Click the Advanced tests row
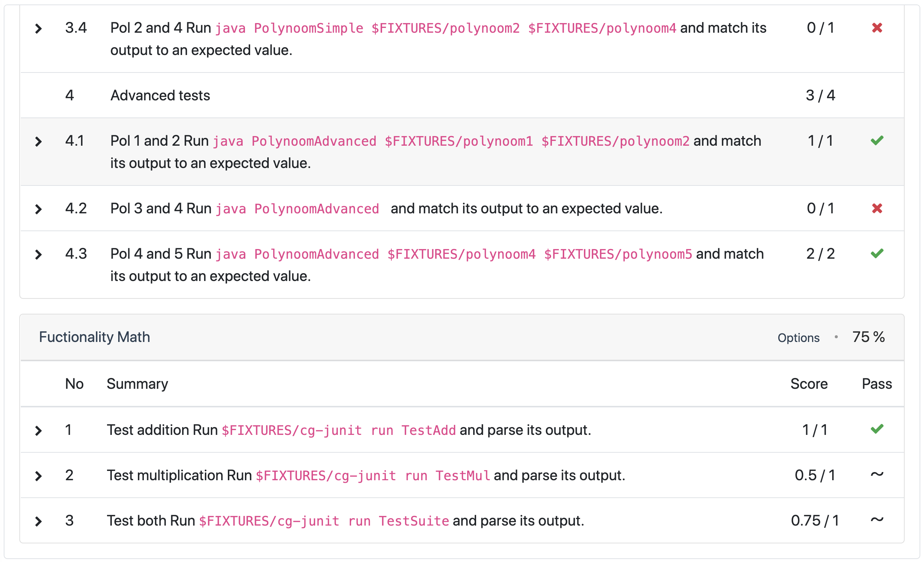The height and width of the screenshot is (562, 924). (x=160, y=96)
